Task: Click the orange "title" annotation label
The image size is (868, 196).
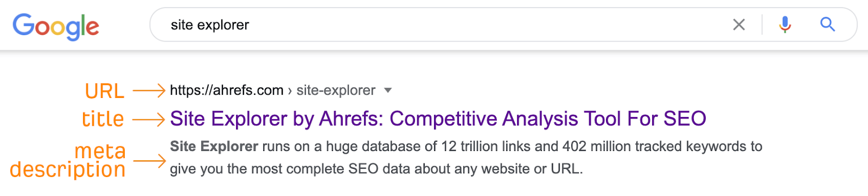Action: pos(103,119)
